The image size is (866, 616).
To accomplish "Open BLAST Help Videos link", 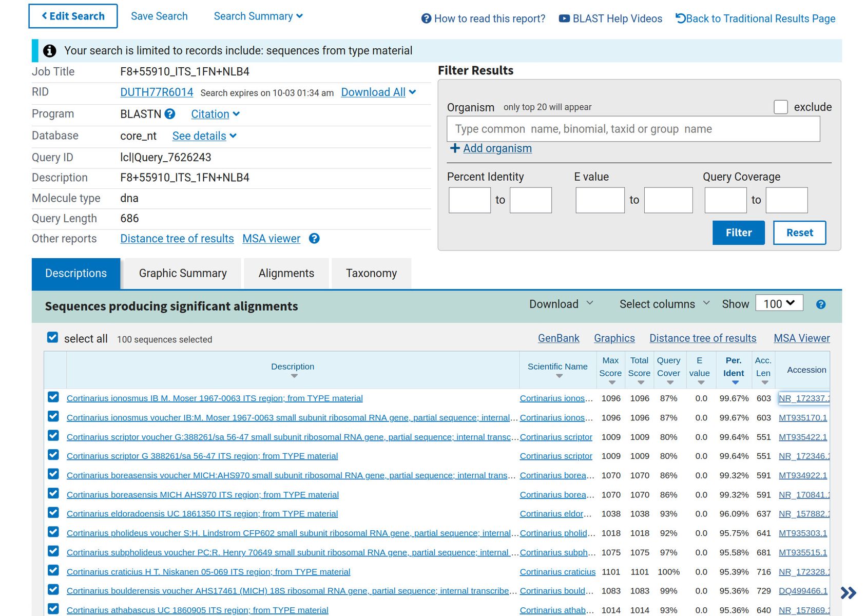I will (610, 19).
